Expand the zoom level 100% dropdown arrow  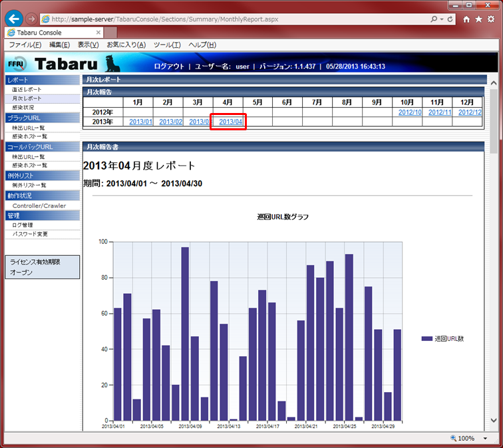[x=486, y=439]
